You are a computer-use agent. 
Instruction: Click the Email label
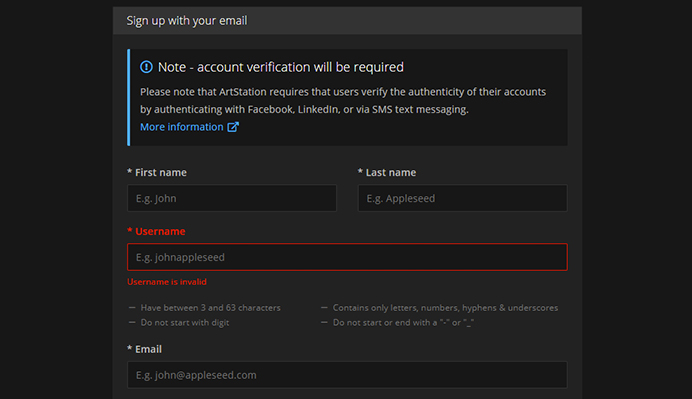tap(144, 349)
